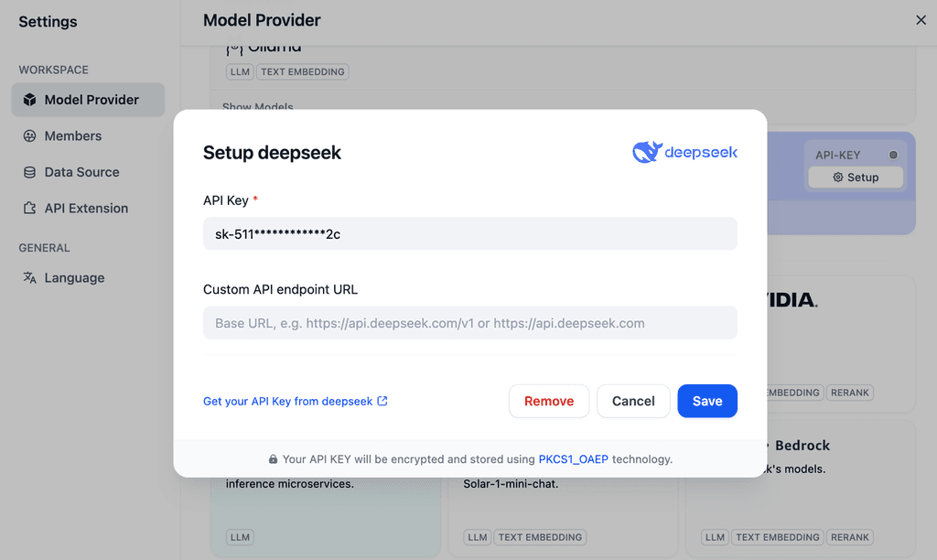Click the Custom API endpoint URL field
Screen dimensions: 937x560
pyautogui.click(x=469, y=322)
